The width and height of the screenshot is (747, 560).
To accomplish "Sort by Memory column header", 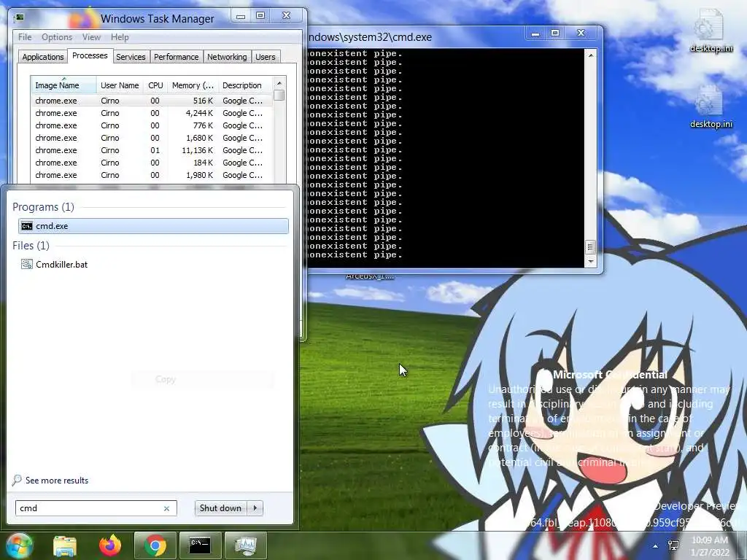I will click(193, 85).
